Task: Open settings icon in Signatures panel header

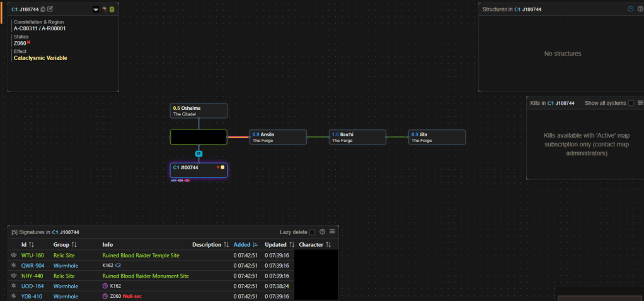Action: coord(332,232)
